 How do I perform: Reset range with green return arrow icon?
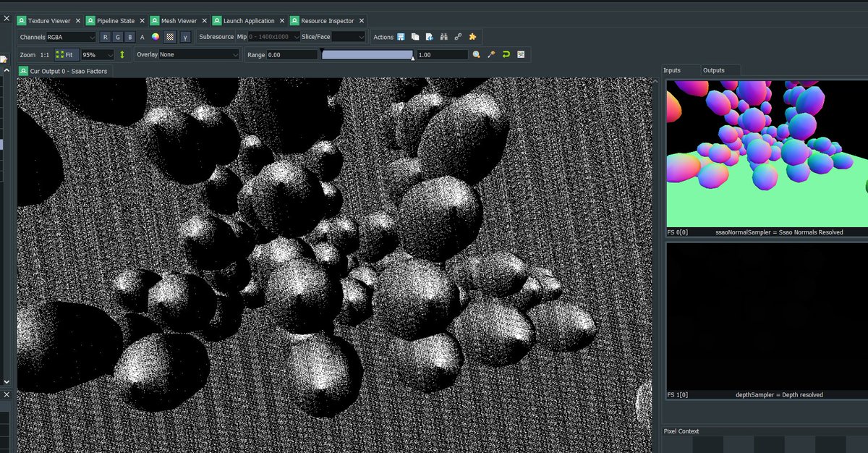coord(506,54)
